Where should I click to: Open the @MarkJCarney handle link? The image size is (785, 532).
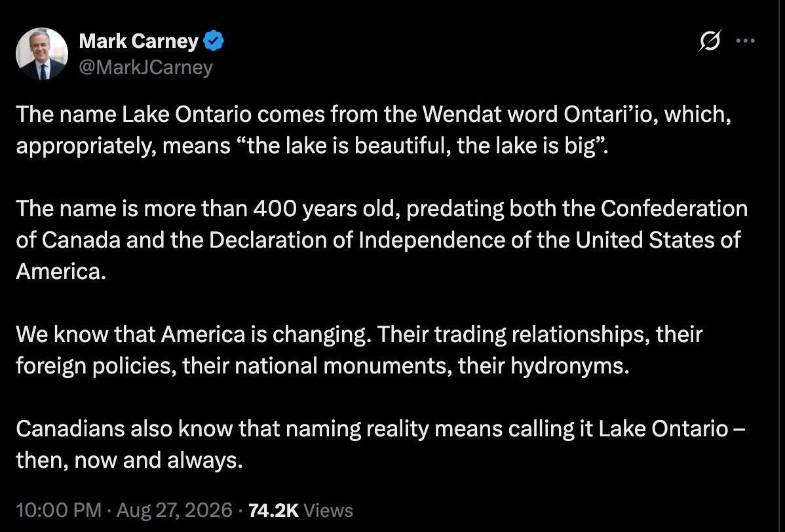tap(145, 67)
